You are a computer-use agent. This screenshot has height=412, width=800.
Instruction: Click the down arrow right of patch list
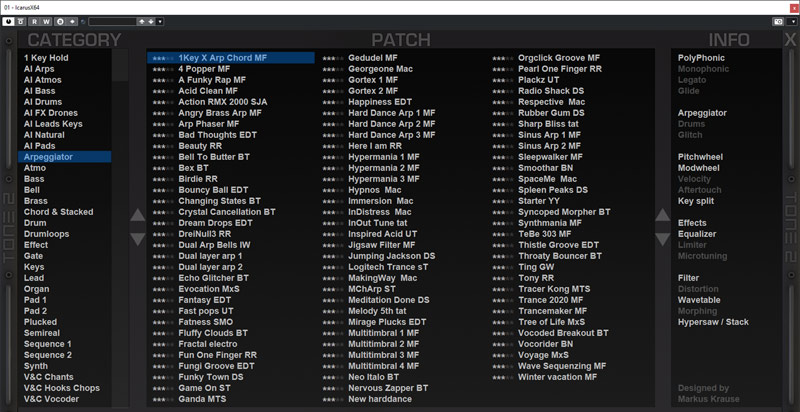pos(662,238)
